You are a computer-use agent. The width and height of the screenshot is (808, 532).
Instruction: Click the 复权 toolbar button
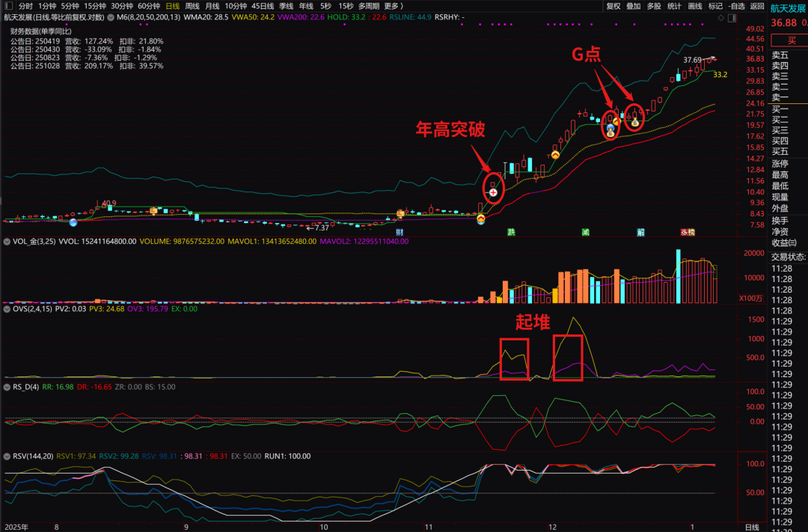(x=613, y=6)
